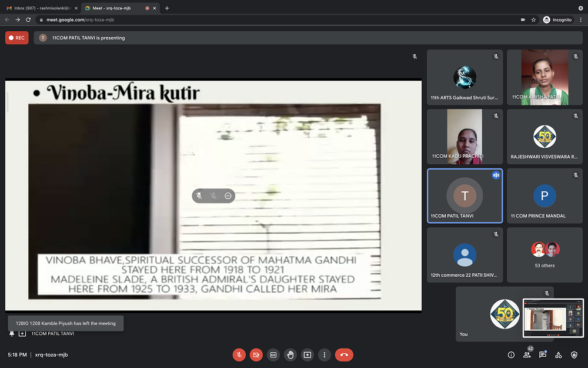Select 11 COM PRINCE MANDAL participant tile

[x=544, y=195]
